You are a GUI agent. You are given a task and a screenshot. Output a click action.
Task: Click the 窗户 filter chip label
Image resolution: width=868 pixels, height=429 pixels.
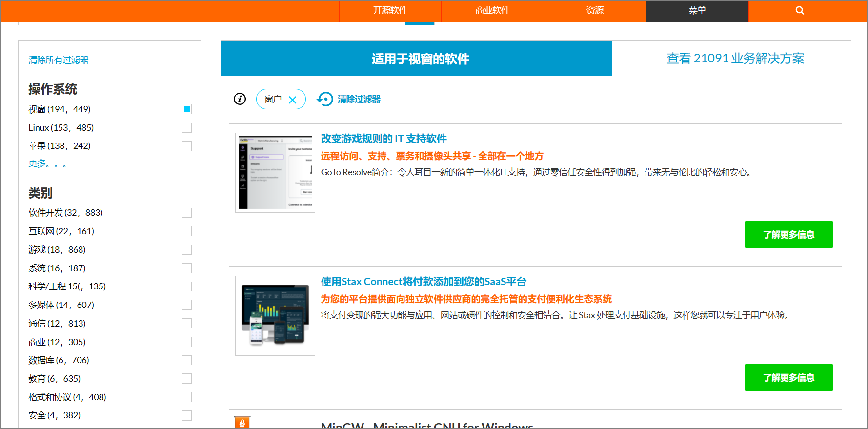pyautogui.click(x=273, y=99)
